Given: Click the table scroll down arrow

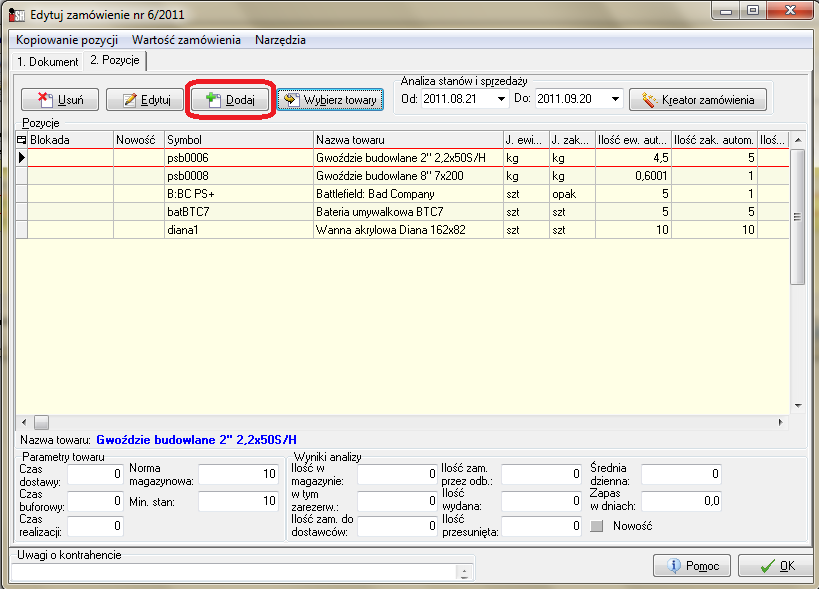Looking at the screenshot, I should click(x=798, y=405).
